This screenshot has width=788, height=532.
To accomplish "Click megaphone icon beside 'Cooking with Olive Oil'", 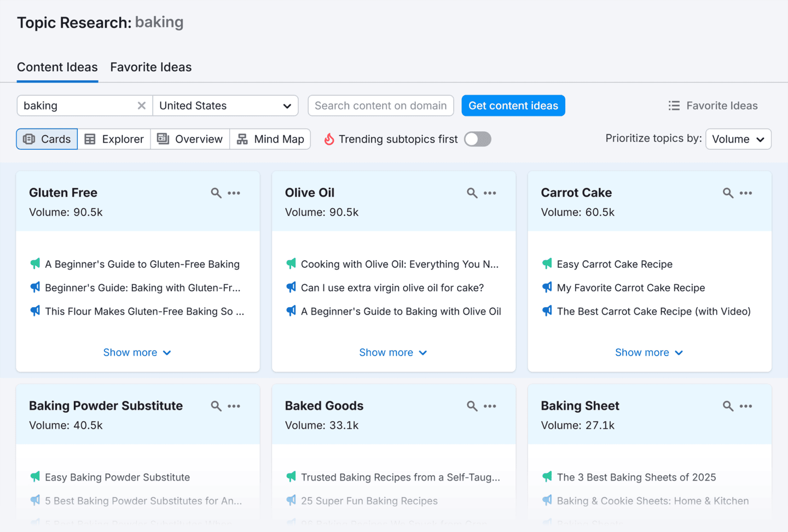I will pyautogui.click(x=291, y=264).
